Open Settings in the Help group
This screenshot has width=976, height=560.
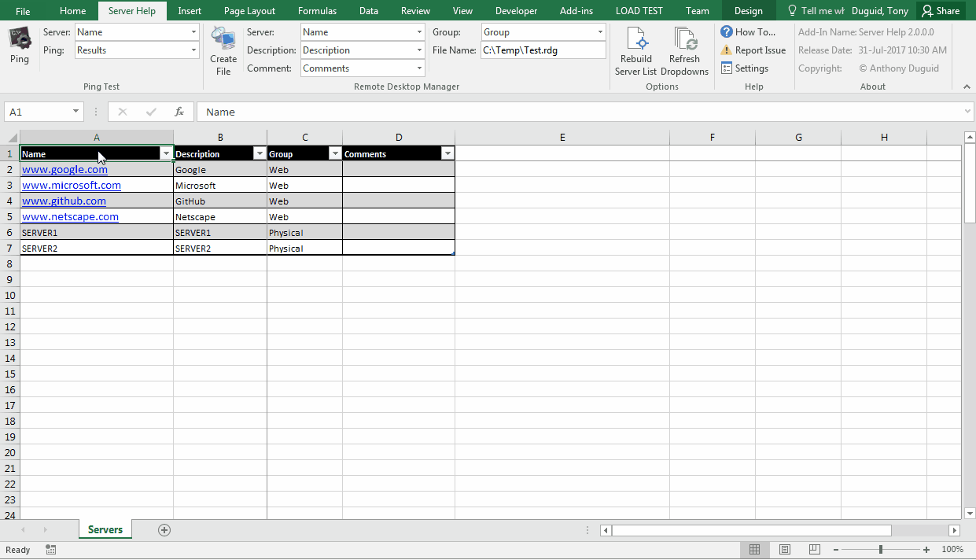745,68
